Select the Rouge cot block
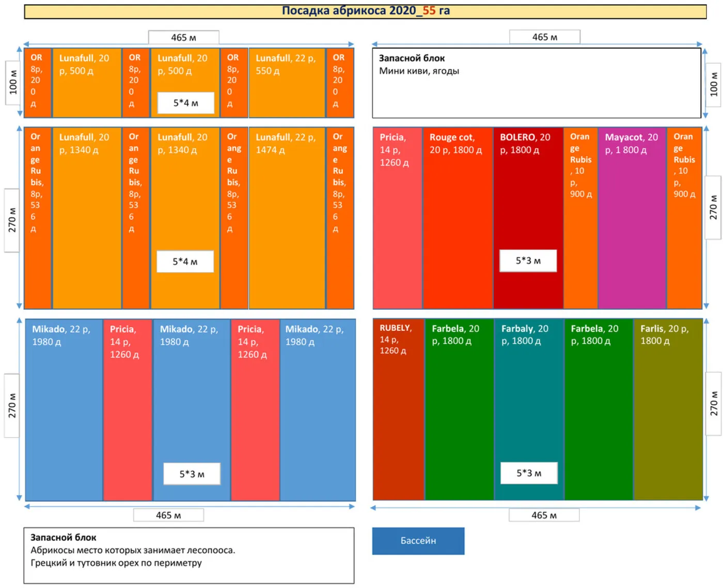 coord(457,218)
